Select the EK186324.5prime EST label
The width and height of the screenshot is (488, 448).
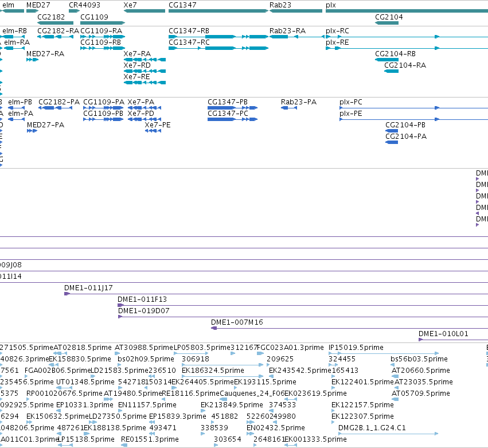[213, 371]
